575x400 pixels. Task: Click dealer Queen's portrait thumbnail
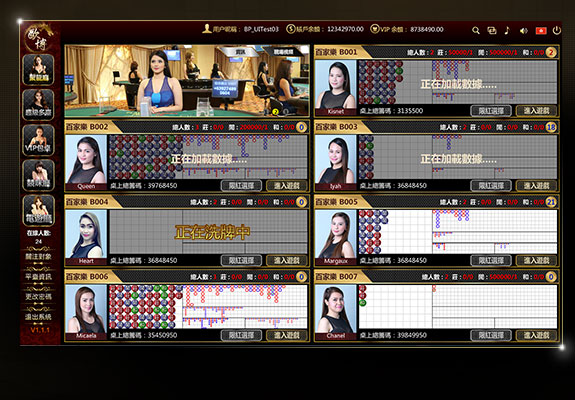pyautogui.click(x=86, y=159)
